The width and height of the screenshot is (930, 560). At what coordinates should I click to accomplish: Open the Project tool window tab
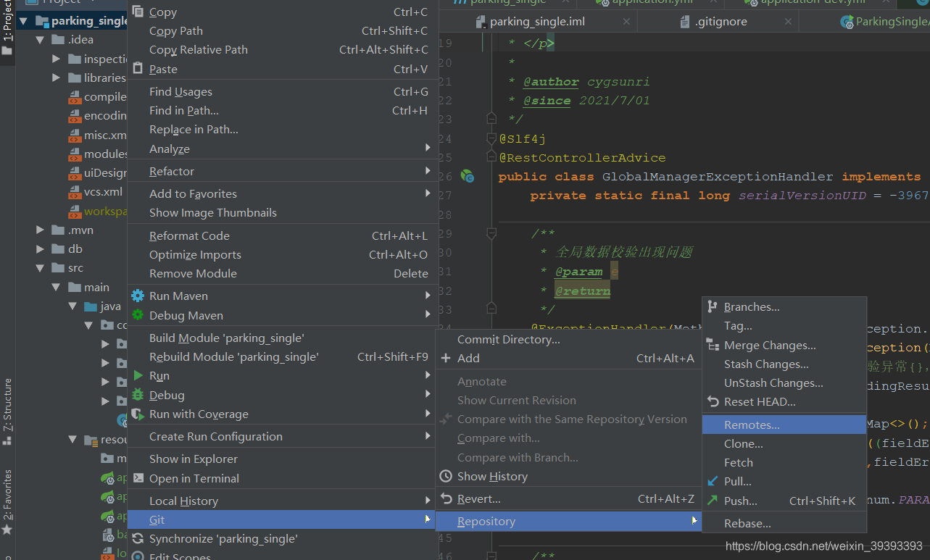[7, 28]
